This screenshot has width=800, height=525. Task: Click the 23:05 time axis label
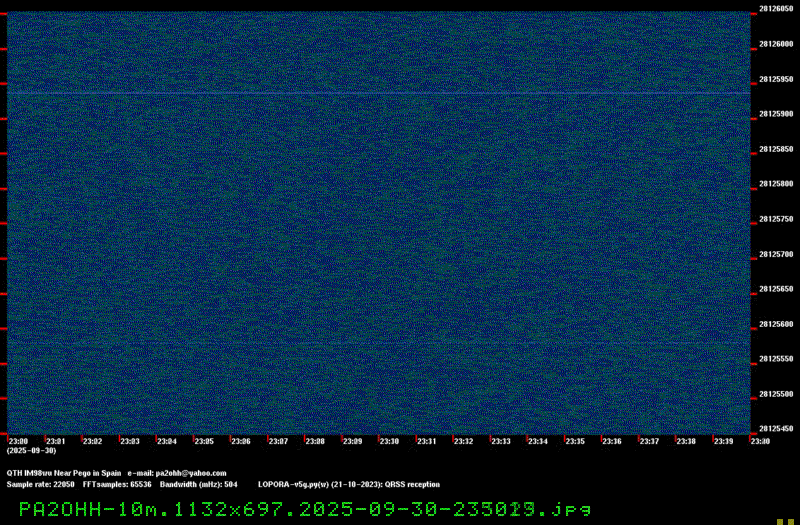pyautogui.click(x=203, y=441)
